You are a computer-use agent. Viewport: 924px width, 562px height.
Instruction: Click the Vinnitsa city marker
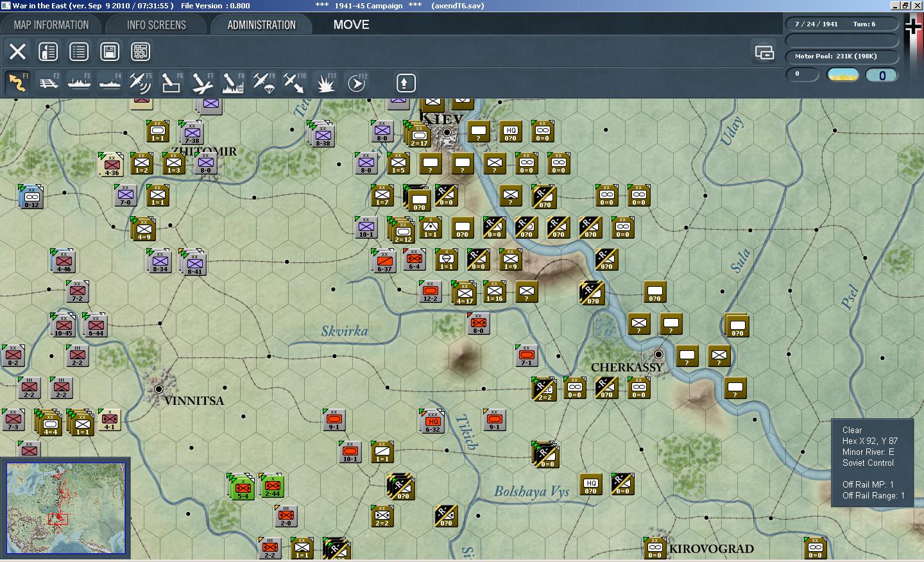(158, 389)
